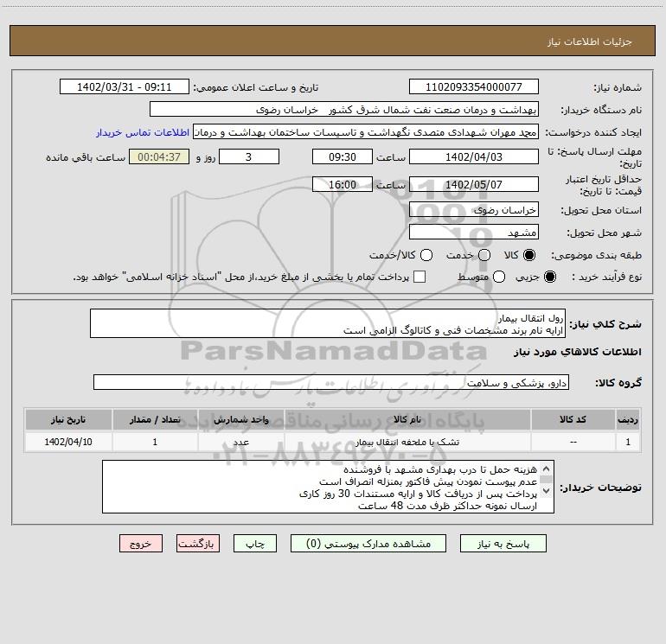Viewport: 666px width, 644px height.
Task: Toggle the اسناد خزانه اسلامی payment checkbox
Action: 419,277
